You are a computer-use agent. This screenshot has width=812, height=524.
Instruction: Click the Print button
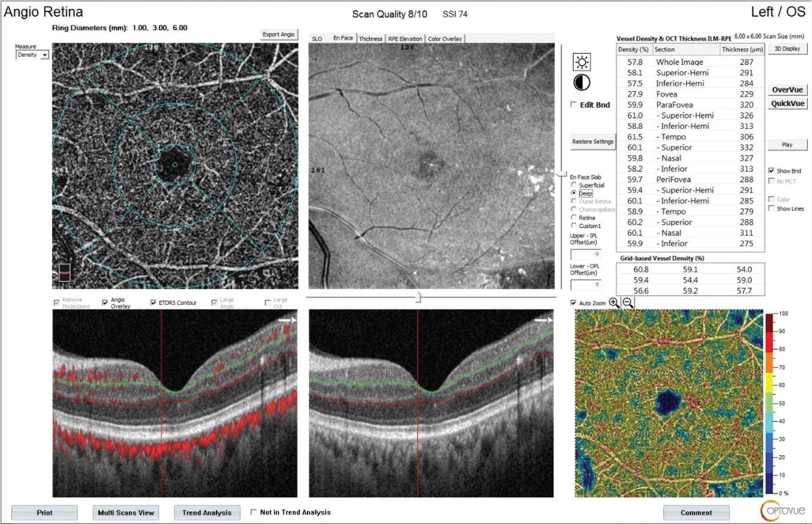(x=45, y=512)
